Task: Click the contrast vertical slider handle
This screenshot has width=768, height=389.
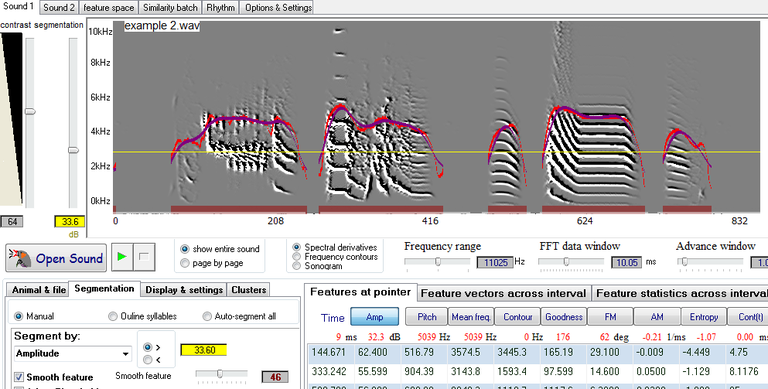Action: 30,112
